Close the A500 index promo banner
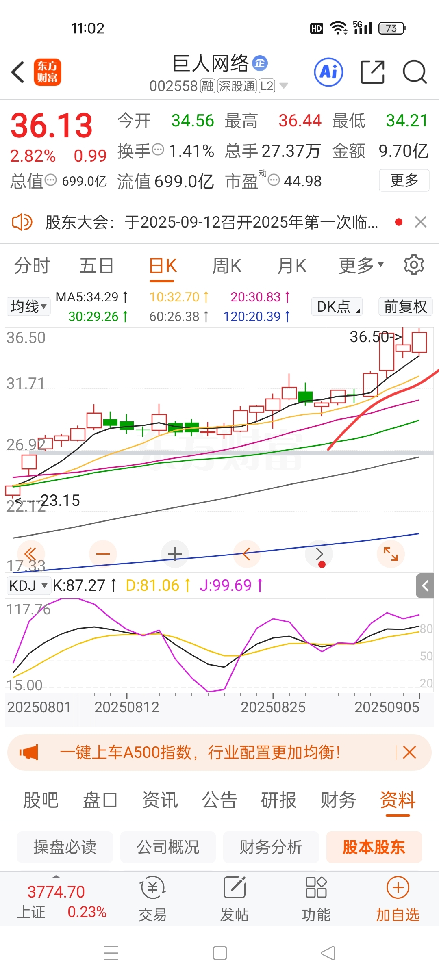439x980 pixels. (409, 752)
